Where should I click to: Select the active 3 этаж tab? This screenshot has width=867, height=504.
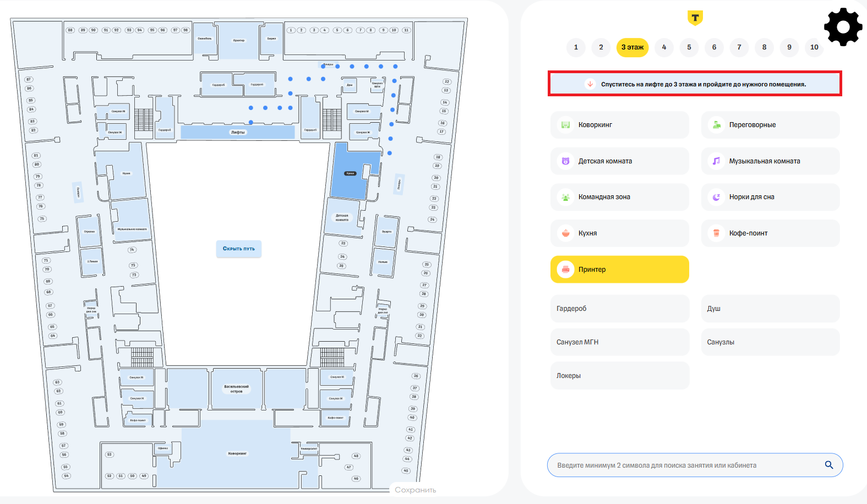click(632, 47)
